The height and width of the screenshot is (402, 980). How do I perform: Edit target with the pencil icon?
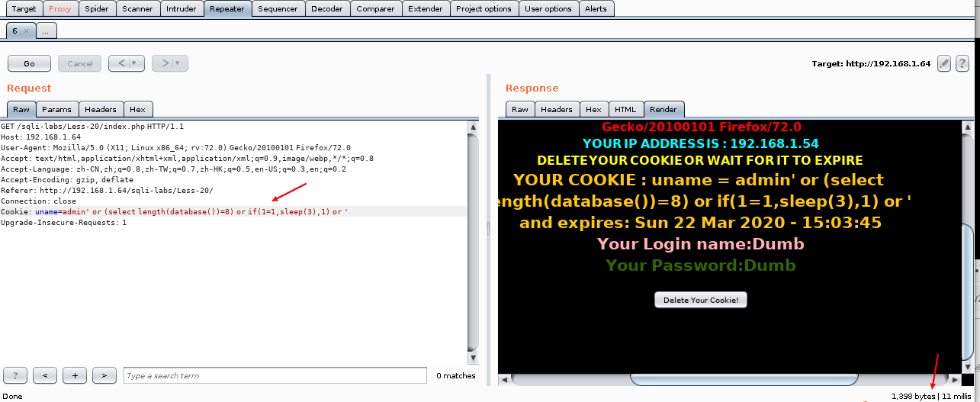tap(943, 63)
